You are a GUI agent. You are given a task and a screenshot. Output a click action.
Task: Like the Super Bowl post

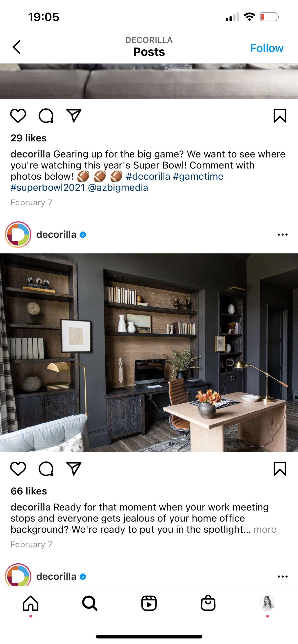(x=18, y=116)
